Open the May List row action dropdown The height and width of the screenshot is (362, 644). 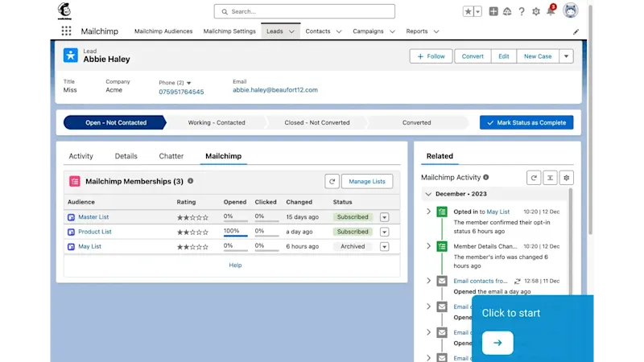tap(385, 247)
